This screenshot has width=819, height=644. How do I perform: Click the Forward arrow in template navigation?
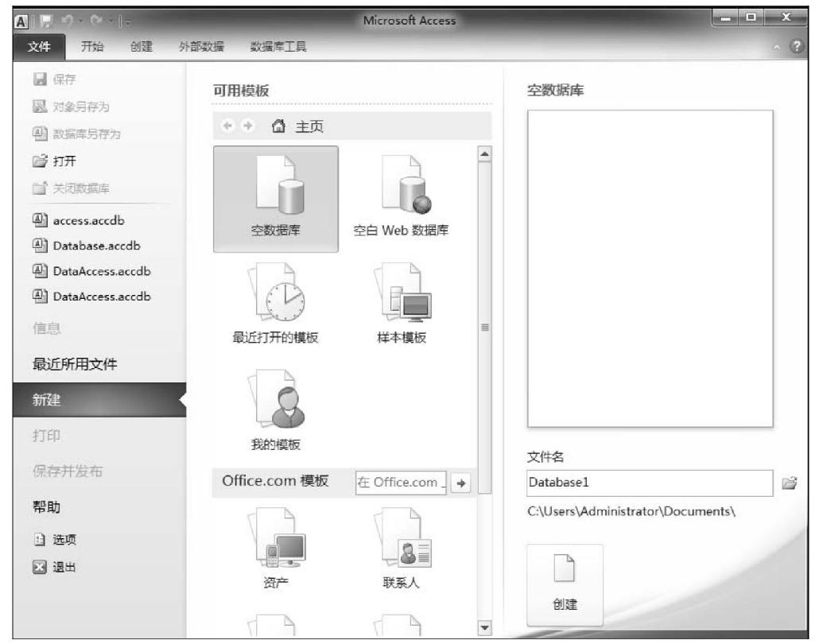(x=247, y=126)
